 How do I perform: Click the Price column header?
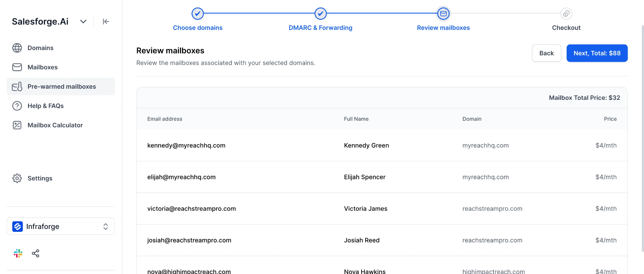coord(610,119)
